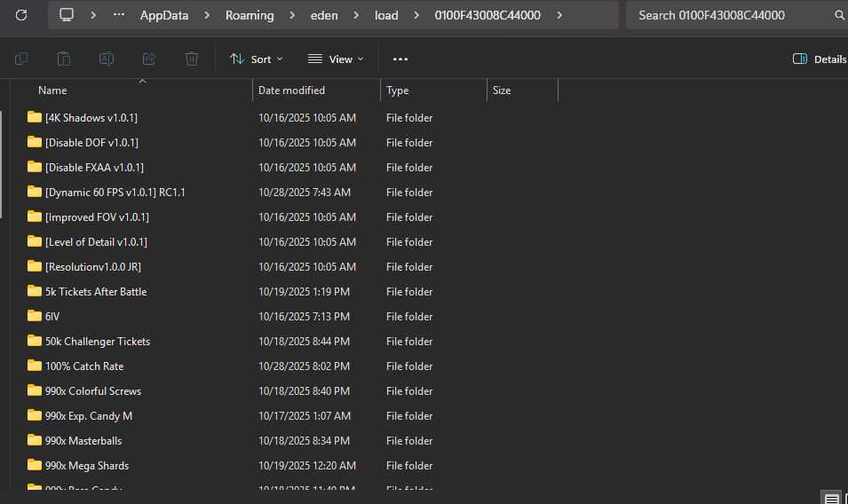Open the See more ellipsis menu

[x=400, y=59]
